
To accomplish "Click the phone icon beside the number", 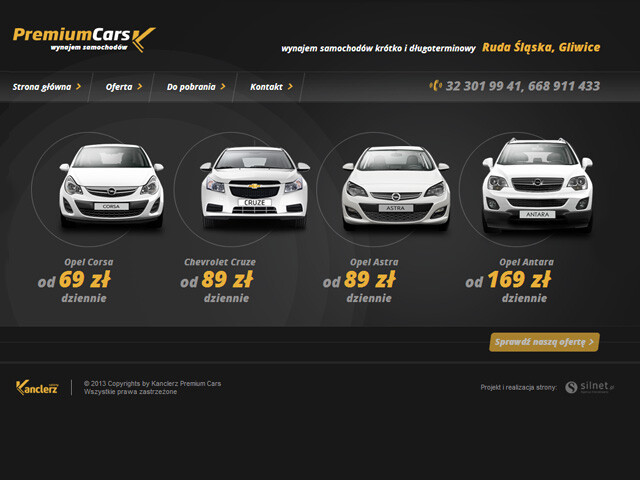I will 435,86.
